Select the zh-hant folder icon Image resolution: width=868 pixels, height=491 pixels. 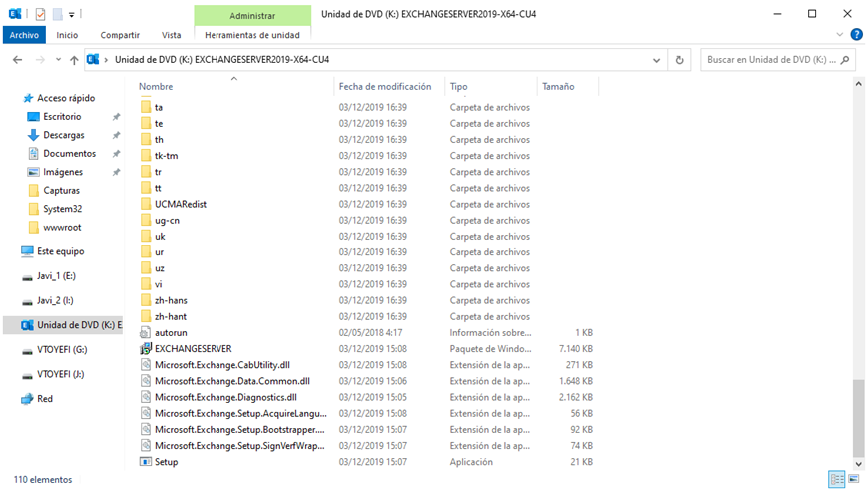coord(145,316)
